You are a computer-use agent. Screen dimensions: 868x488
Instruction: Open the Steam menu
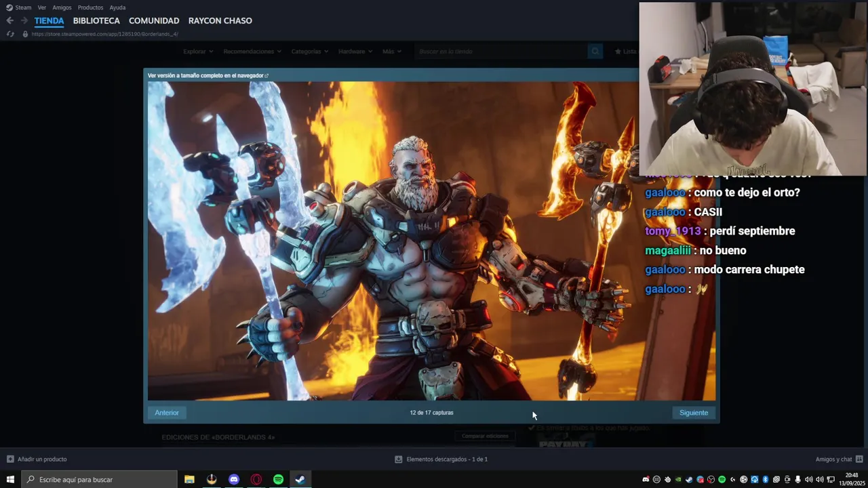pos(19,7)
